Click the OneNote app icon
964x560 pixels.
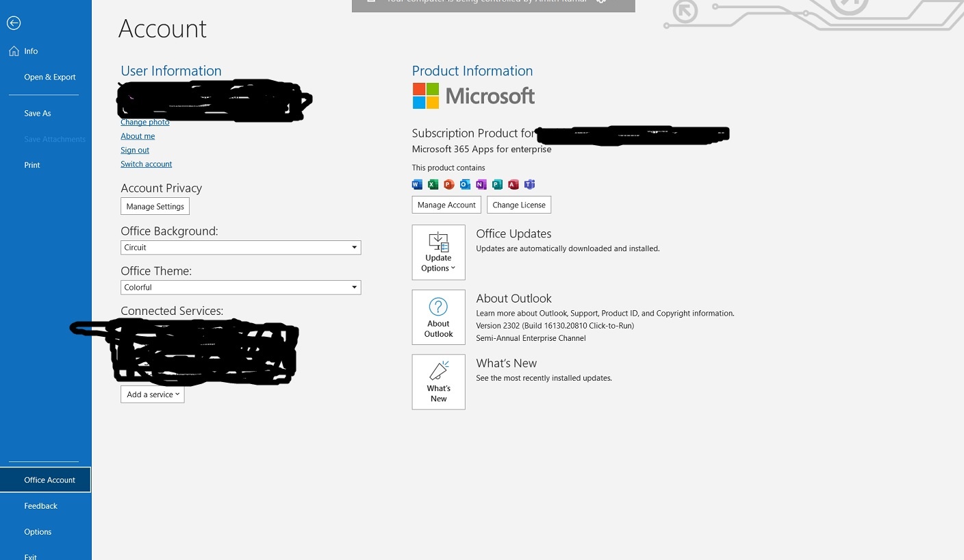click(481, 184)
